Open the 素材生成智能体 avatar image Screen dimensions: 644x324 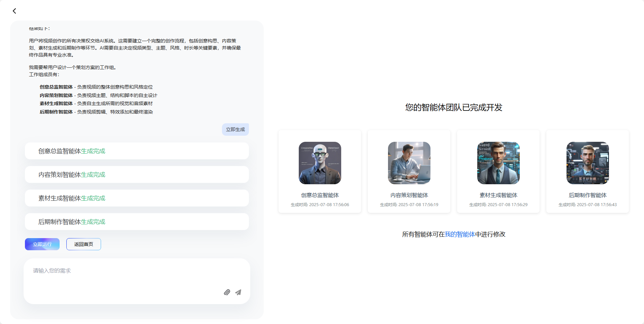(498, 163)
